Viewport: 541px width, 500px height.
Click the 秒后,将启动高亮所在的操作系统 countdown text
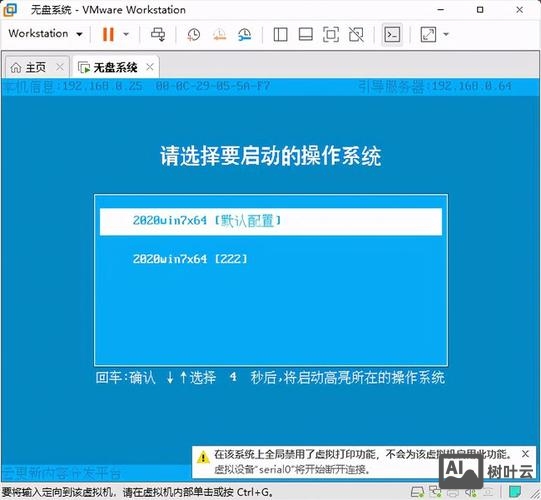348,378
